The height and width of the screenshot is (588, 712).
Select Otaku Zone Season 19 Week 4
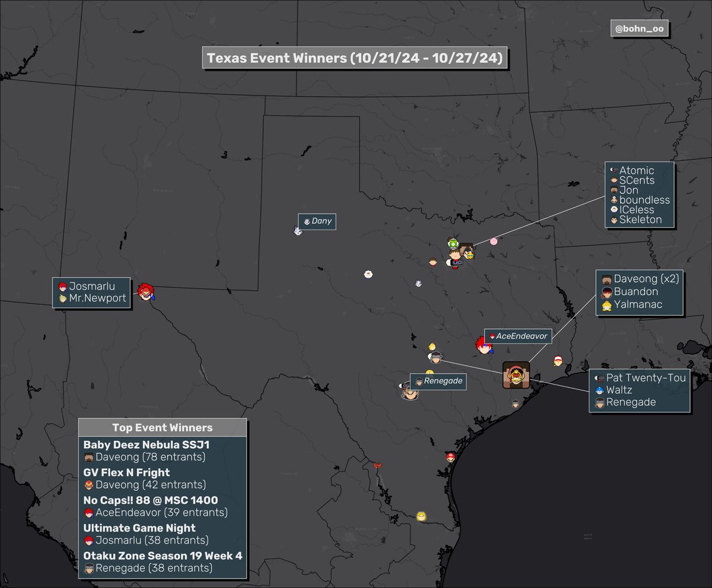163,556
